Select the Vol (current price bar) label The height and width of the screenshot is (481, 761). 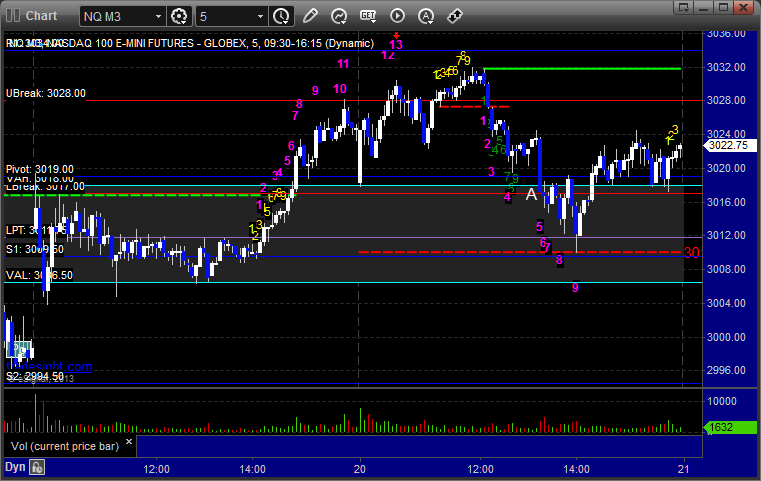coord(65,446)
